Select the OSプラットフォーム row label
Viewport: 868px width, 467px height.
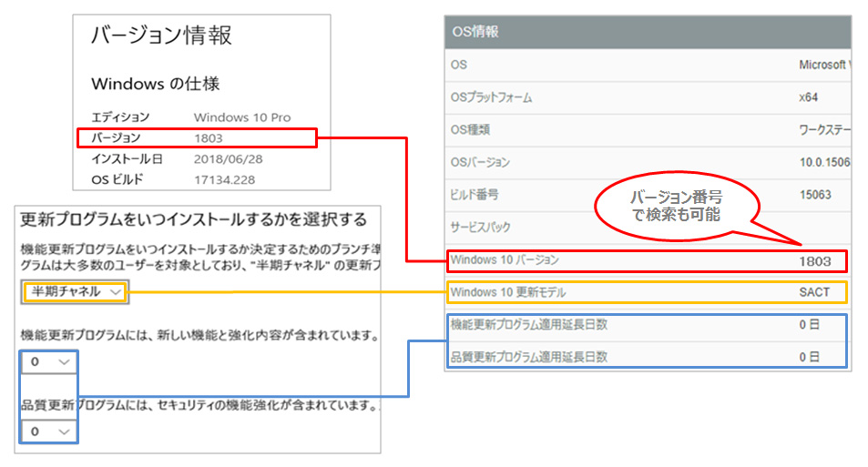click(x=491, y=97)
